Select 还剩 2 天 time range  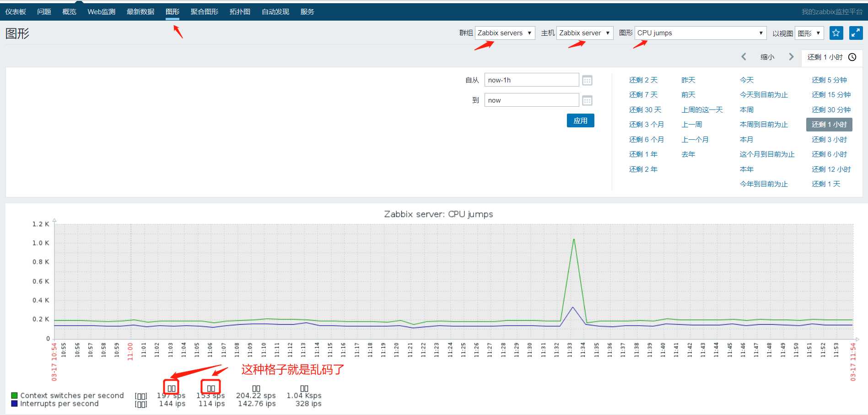(643, 80)
